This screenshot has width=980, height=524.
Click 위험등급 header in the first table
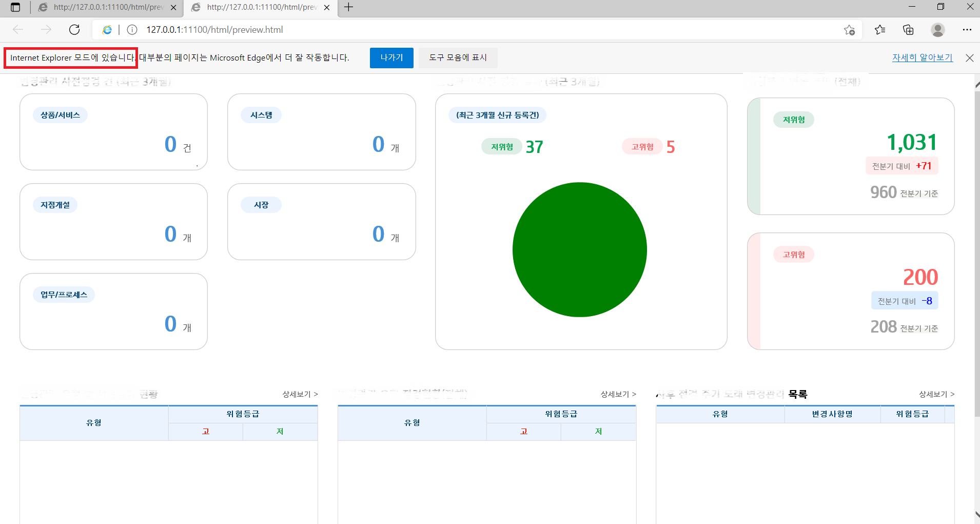coord(243,414)
